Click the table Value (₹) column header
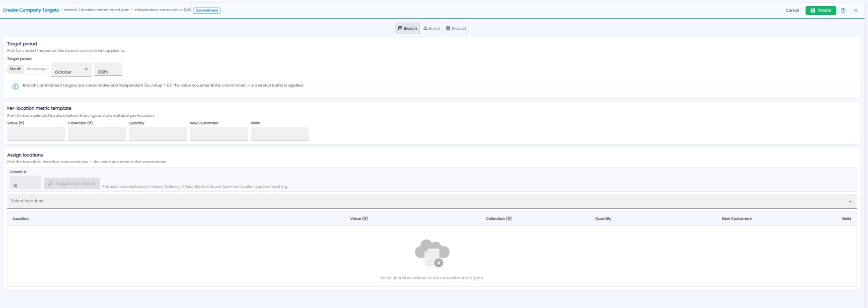The image size is (868, 308). pyautogui.click(x=359, y=219)
